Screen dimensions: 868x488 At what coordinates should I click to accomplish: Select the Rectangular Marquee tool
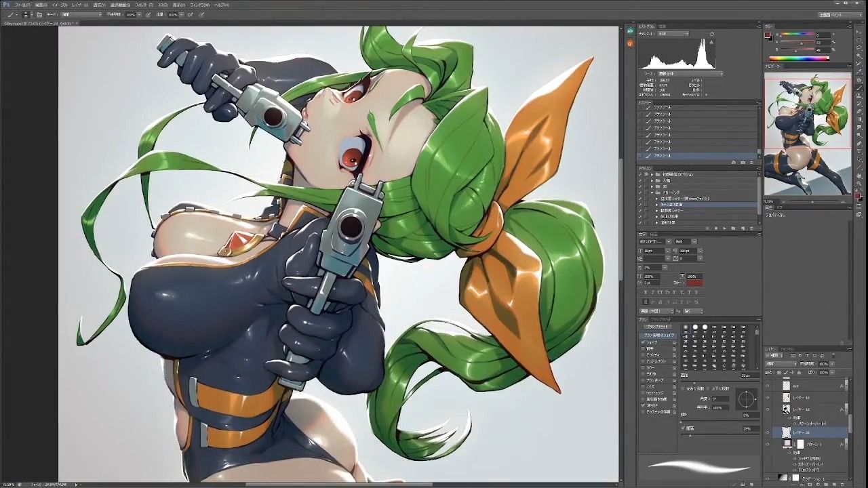coord(859,40)
